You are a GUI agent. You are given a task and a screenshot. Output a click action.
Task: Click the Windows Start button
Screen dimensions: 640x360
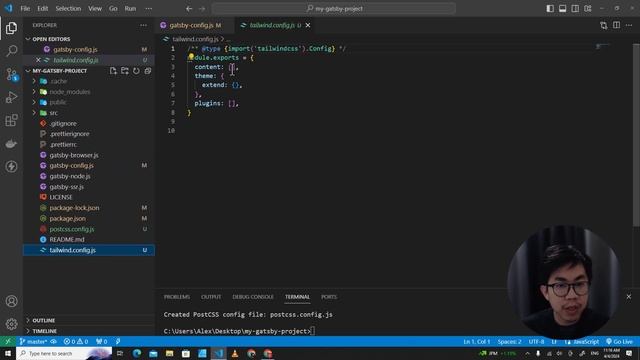click(x=8, y=353)
